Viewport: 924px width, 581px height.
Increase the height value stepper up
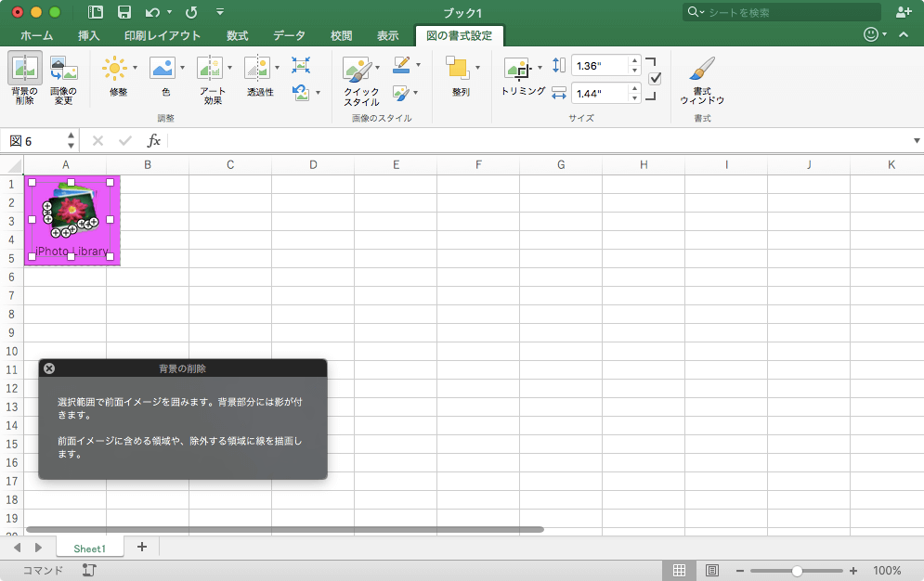tap(634, 60)
